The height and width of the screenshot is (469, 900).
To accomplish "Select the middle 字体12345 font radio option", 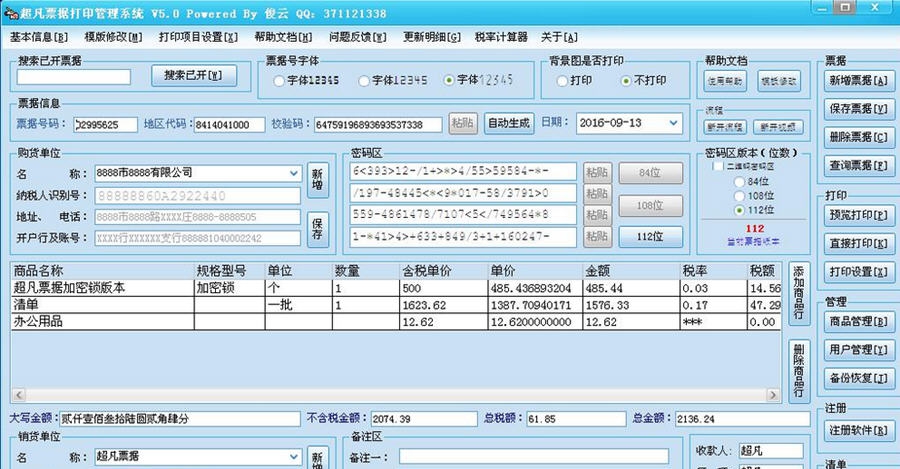I will (x=364, y=81).
